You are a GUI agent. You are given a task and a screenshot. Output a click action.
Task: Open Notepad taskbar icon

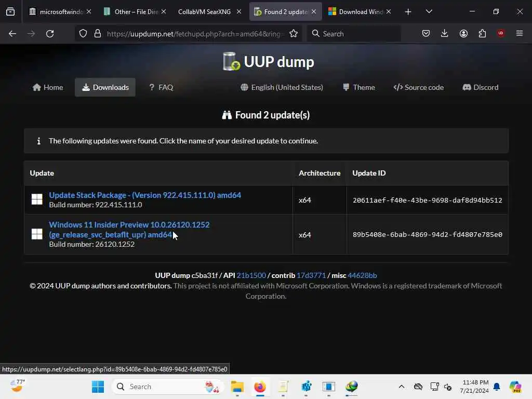(283, 387)
